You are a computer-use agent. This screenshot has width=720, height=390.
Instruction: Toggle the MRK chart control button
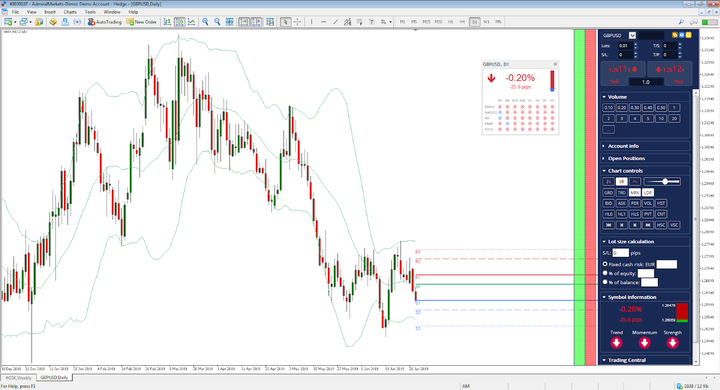click(x=635, y=192)
